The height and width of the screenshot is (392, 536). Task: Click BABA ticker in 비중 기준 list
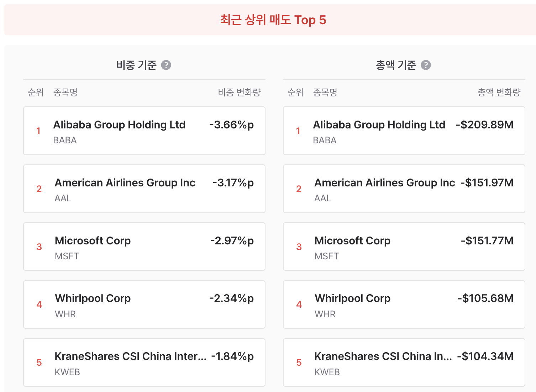click(x=65, y=140)
